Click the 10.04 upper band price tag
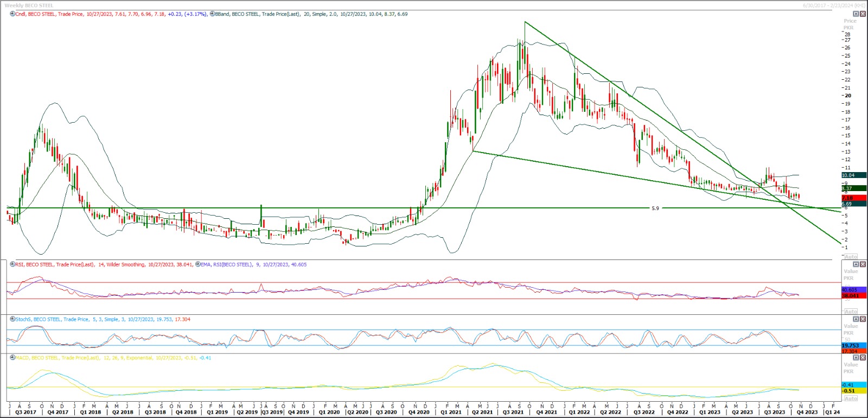Viewport: 868px width, 418px height. click(854, 175)
